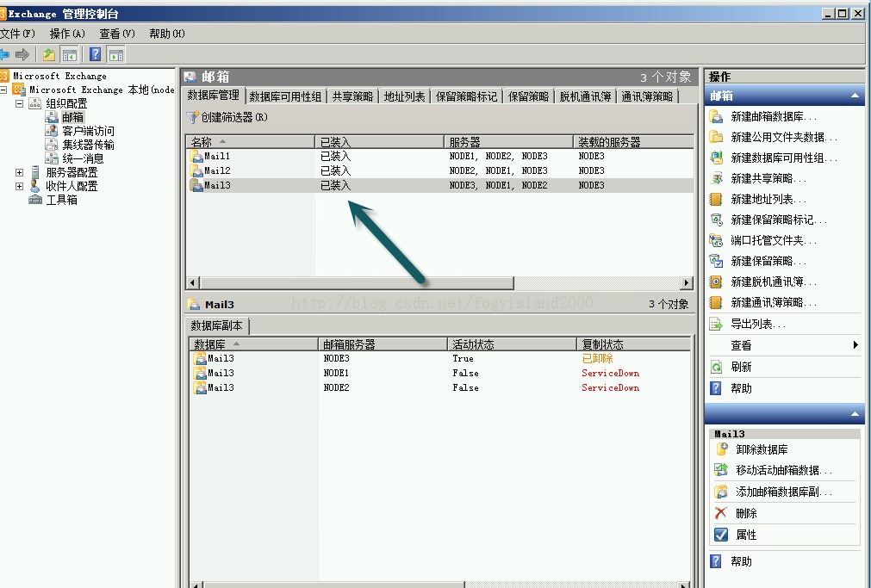Select the Mail1 database row

point(439,156)
